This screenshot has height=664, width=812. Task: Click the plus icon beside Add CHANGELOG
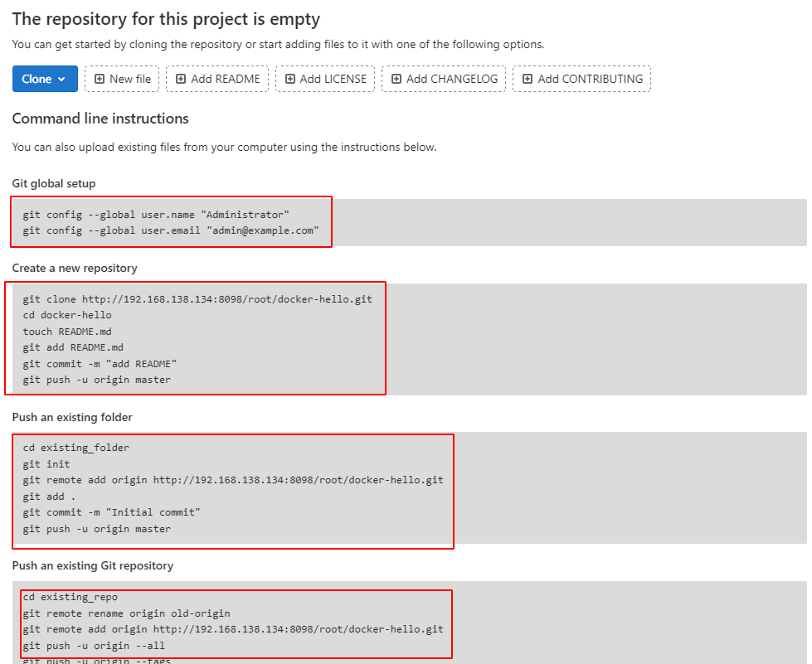click(x=396, y=80)
